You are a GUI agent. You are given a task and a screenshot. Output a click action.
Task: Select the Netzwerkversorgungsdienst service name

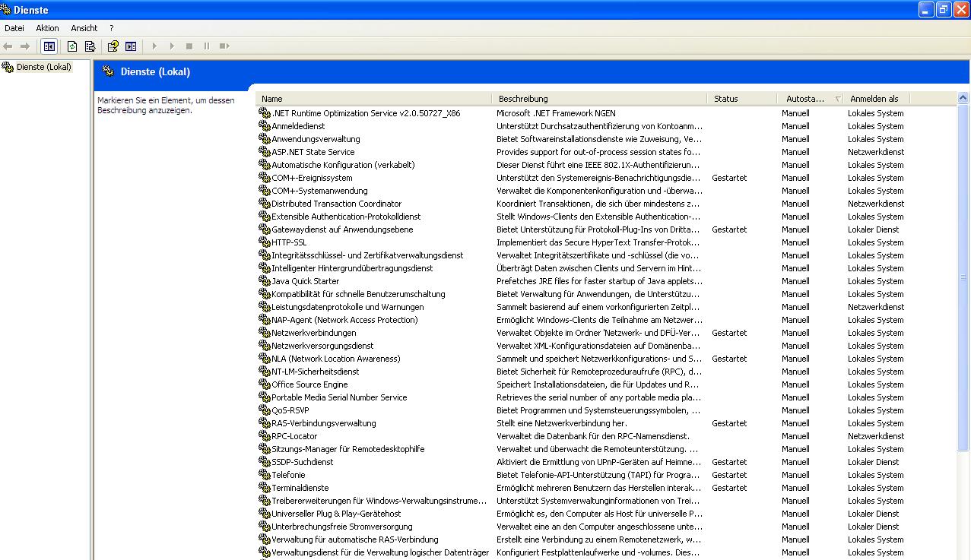(x=322, y=346)
